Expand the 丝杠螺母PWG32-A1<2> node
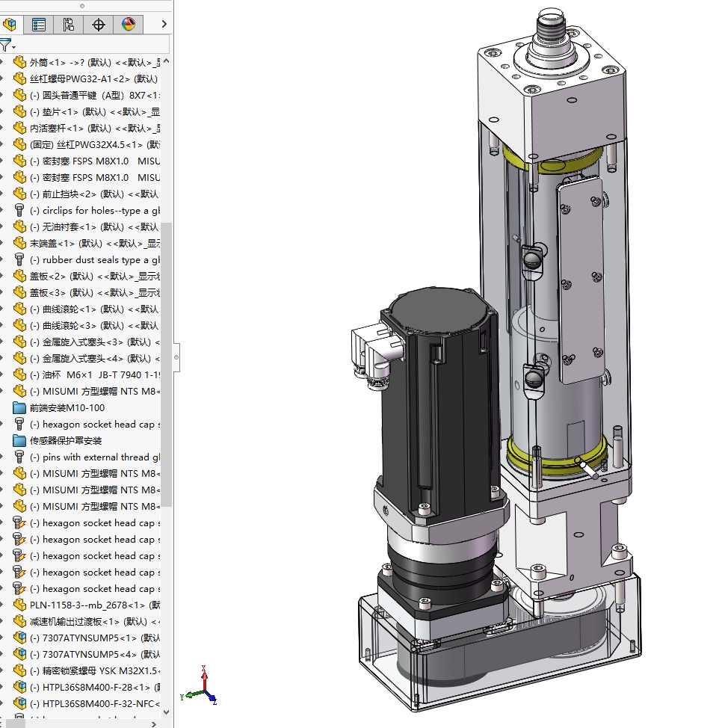 (x=1, y=78)
